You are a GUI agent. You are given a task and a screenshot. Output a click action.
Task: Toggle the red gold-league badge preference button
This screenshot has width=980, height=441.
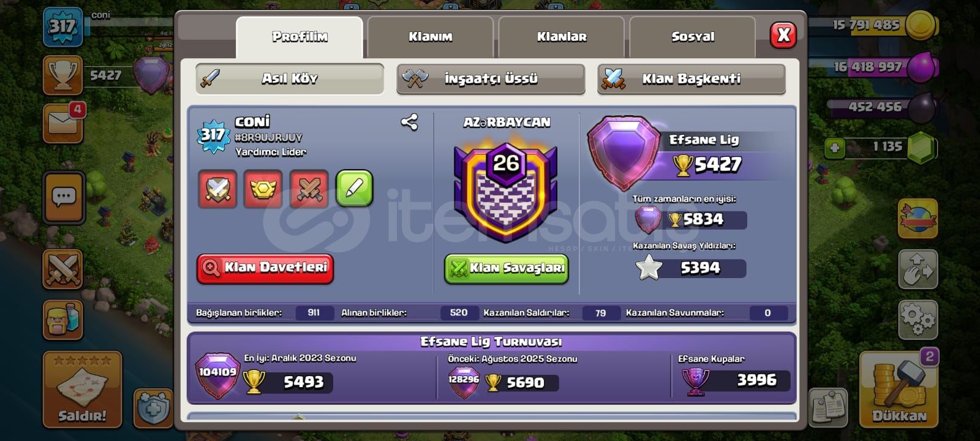coord(263,189)
